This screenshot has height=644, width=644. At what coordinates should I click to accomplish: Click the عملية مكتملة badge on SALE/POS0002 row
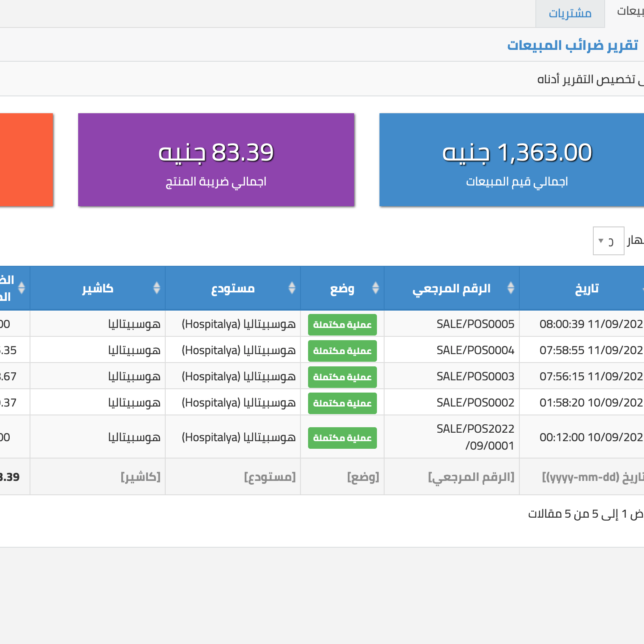(342, 403)
